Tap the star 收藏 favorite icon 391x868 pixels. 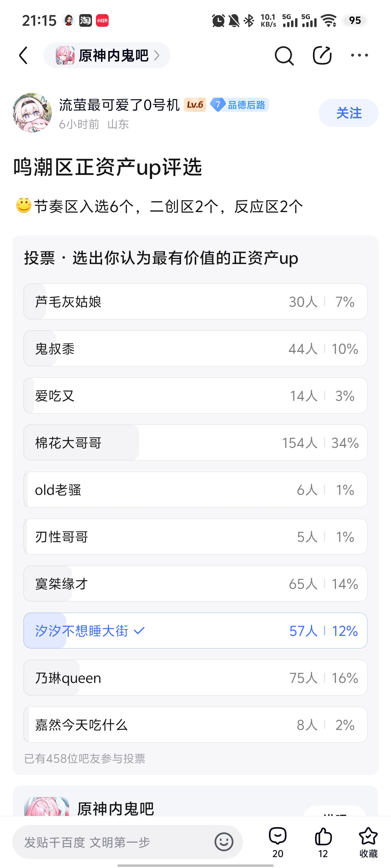(368, 837)
